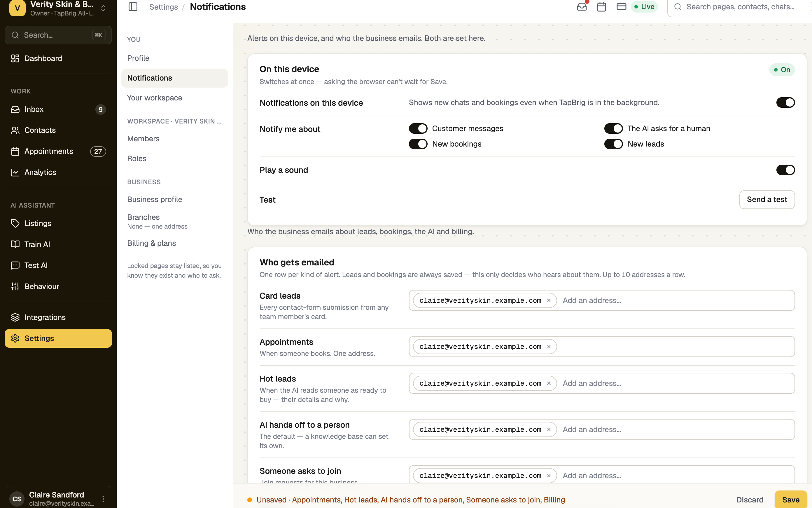Viewport: 812px width, 508px height.
Task: Save the unsaved notification changes
Action: (x=790, y=500)
